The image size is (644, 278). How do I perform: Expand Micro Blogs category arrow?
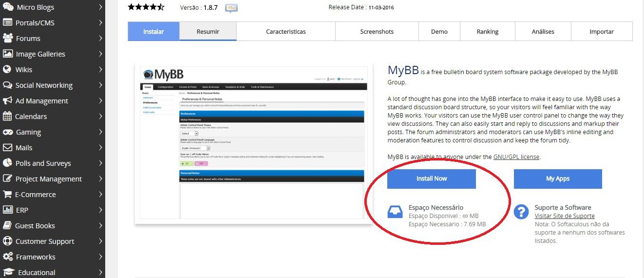100,7
